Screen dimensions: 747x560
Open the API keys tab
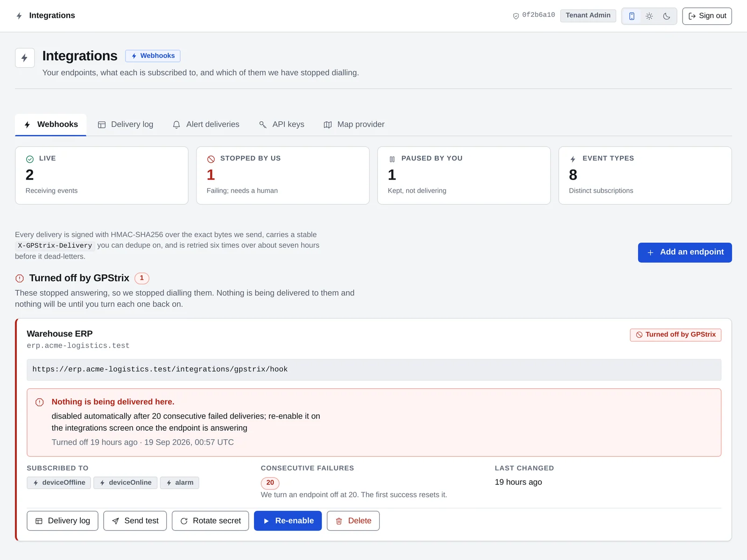click(x=282, y=125)
